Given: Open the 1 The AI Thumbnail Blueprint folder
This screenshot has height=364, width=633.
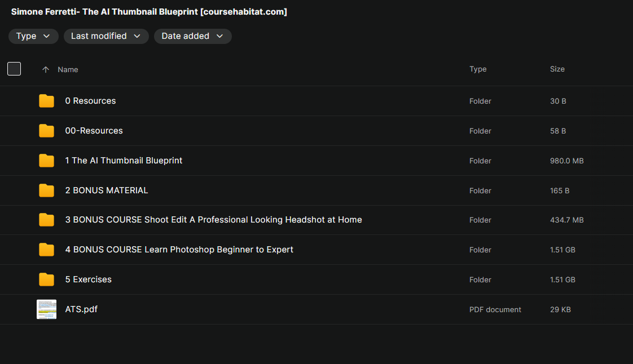Looking at the screenshot, I should [x=124, y=161].
